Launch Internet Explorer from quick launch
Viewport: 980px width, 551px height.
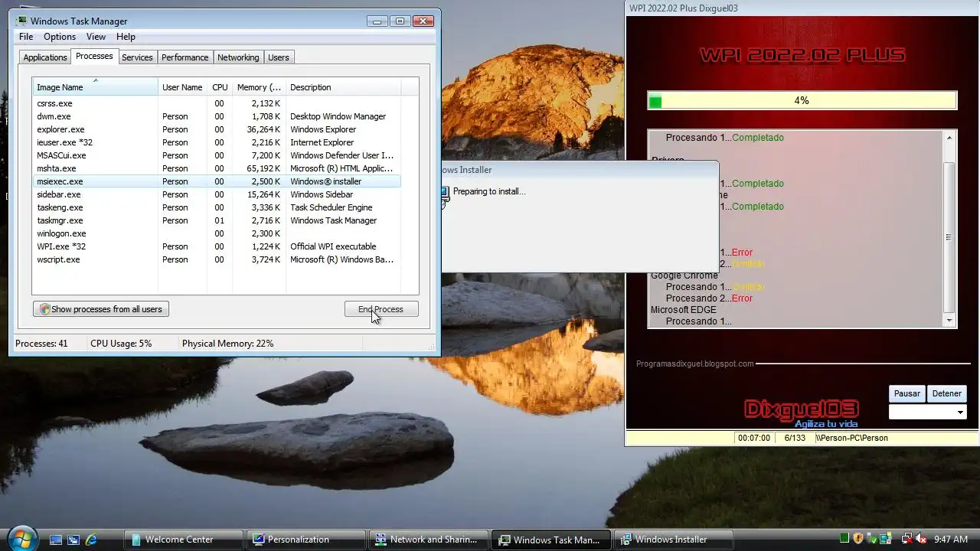click(x=91, y=540)
